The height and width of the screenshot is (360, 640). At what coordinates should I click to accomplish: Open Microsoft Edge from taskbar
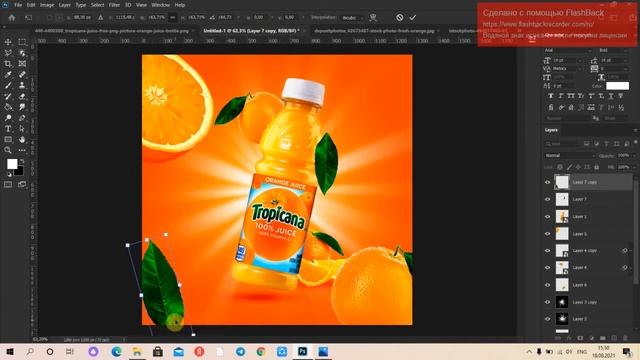pos(116,351)
